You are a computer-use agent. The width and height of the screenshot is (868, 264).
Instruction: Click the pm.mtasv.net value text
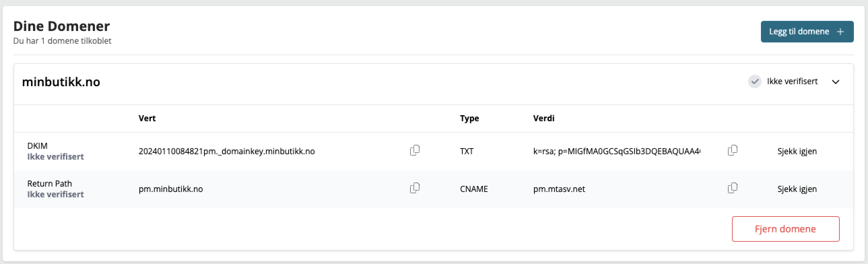click(x=559, y=189)
